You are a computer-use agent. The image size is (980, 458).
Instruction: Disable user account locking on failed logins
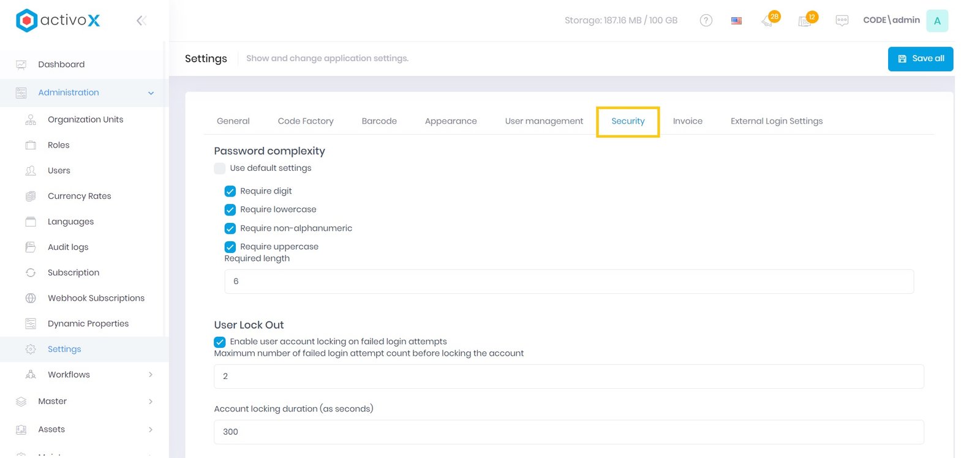pos(220,342)
